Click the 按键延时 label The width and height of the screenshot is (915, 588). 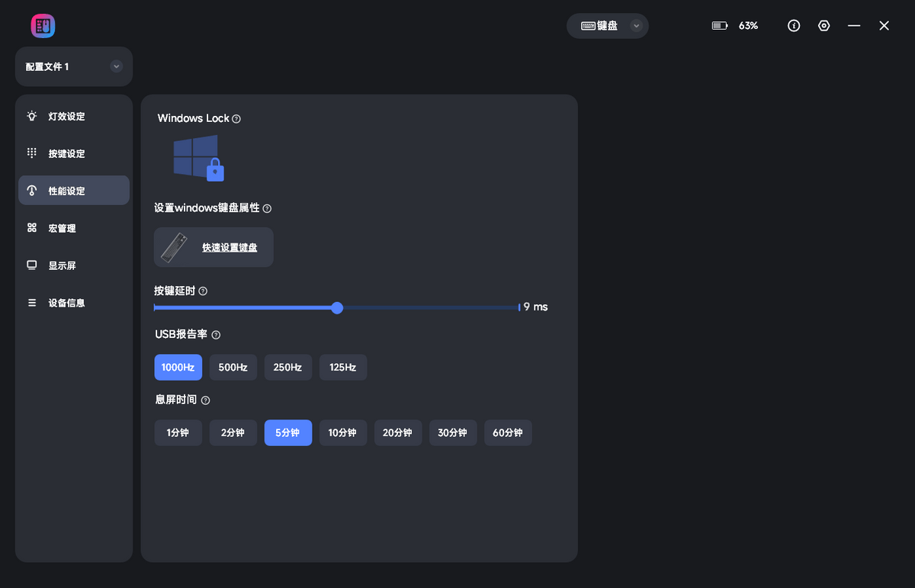(175, 291)
